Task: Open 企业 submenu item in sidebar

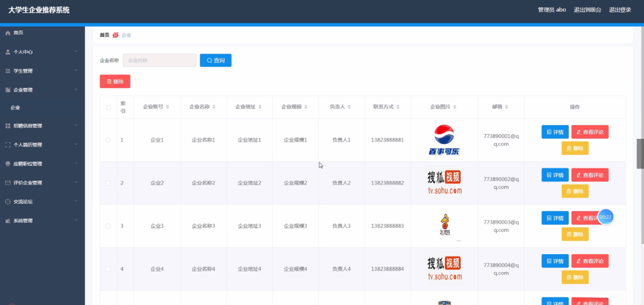Action: click(15, 108)
